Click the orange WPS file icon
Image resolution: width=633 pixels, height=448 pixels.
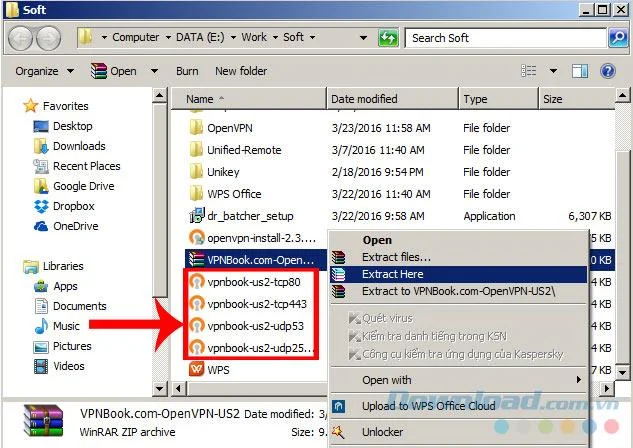(196, 369)
